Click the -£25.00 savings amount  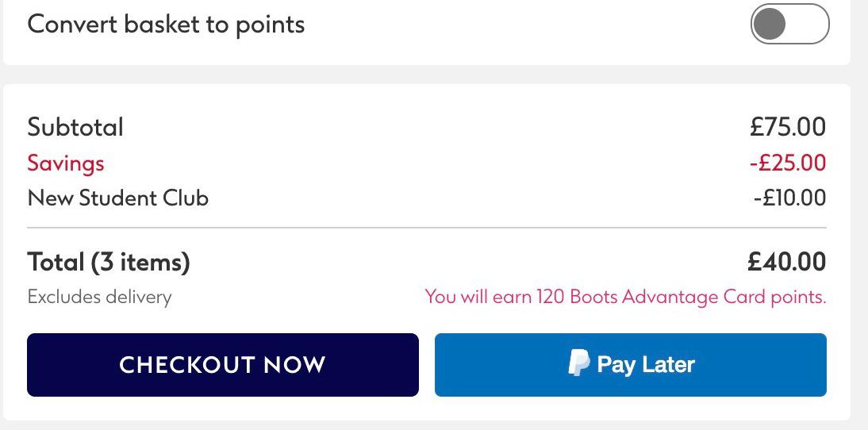pyautogui.click(x=788, y=163)
